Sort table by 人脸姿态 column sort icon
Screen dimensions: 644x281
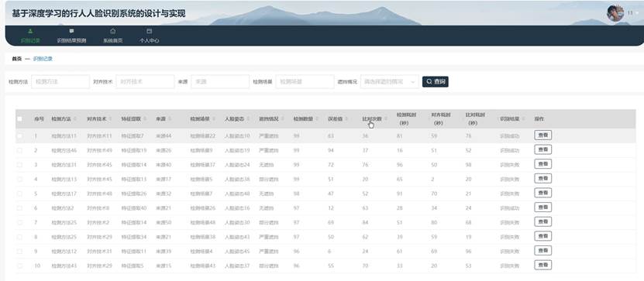(x=248, y=119)
